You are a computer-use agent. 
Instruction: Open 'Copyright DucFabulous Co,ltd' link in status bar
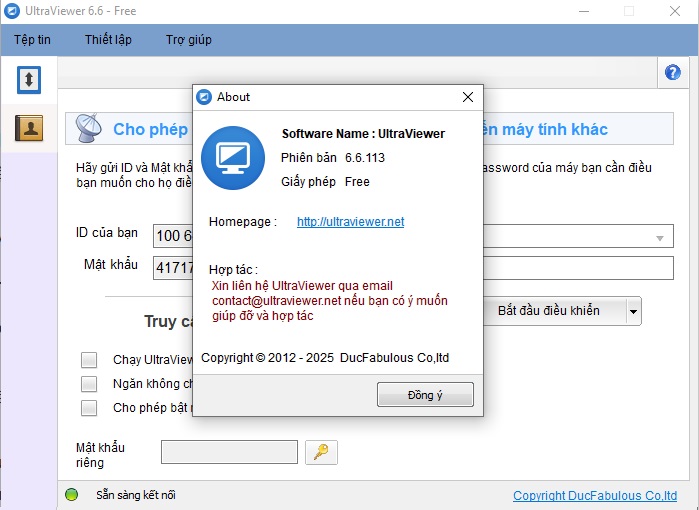pos(595,495)
